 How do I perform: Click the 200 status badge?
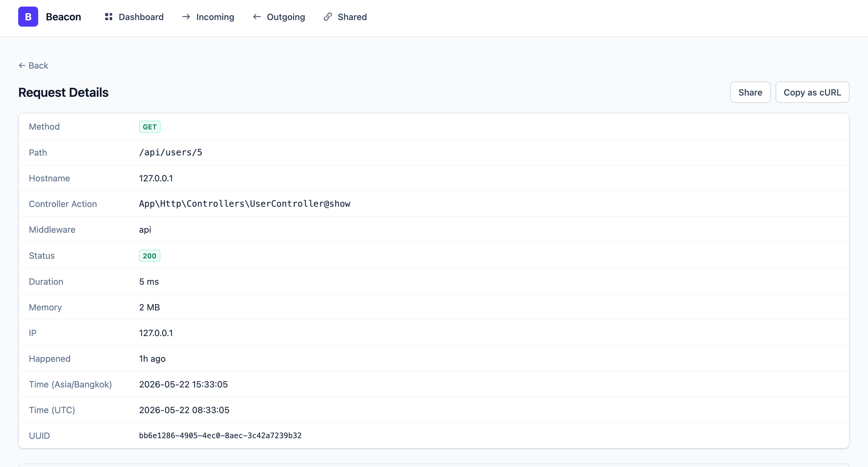point(150,256)
